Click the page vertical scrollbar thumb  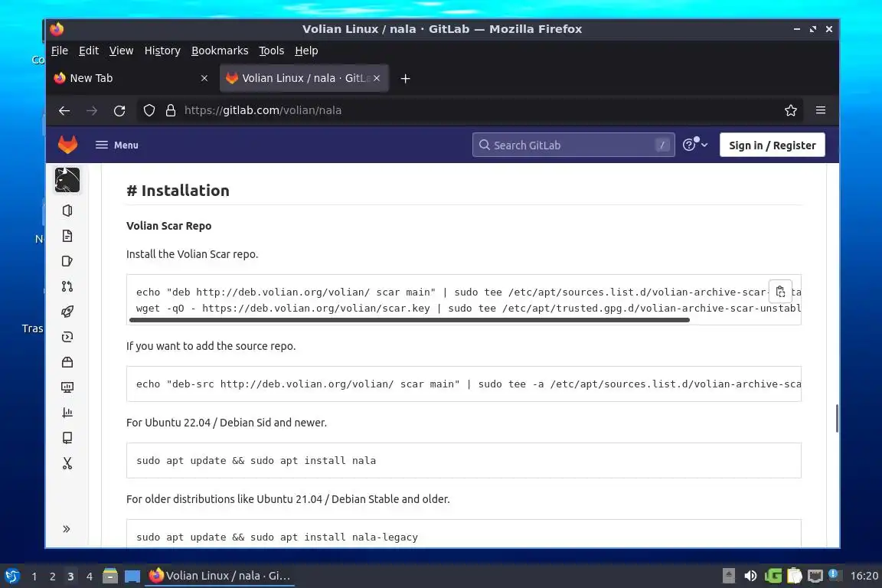836,418
